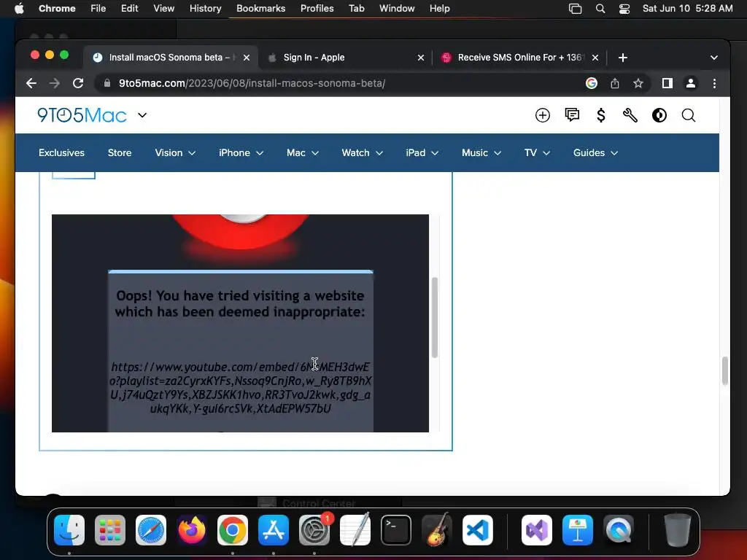
Task: Open Chrome three-dot menu
Action: click(714, 83)
